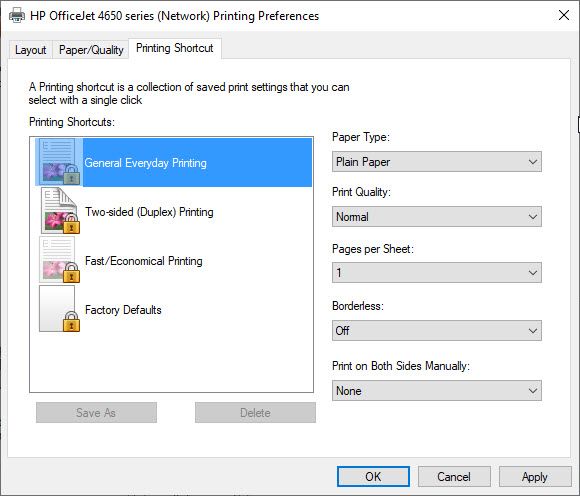
Task: Click the Factory Defaults shortcut icon
Action: [59, 308]
